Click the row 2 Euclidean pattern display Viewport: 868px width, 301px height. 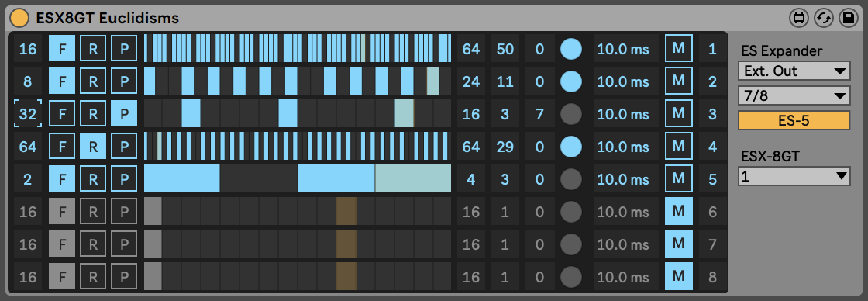tap(298, 81)
